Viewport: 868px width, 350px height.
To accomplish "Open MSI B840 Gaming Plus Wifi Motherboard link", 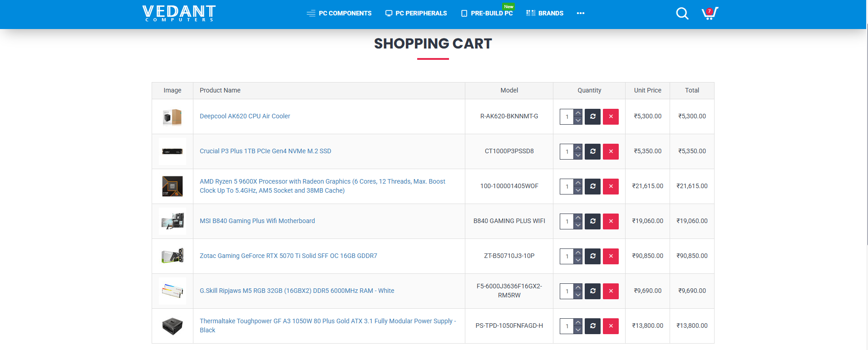I will point(257,221).
